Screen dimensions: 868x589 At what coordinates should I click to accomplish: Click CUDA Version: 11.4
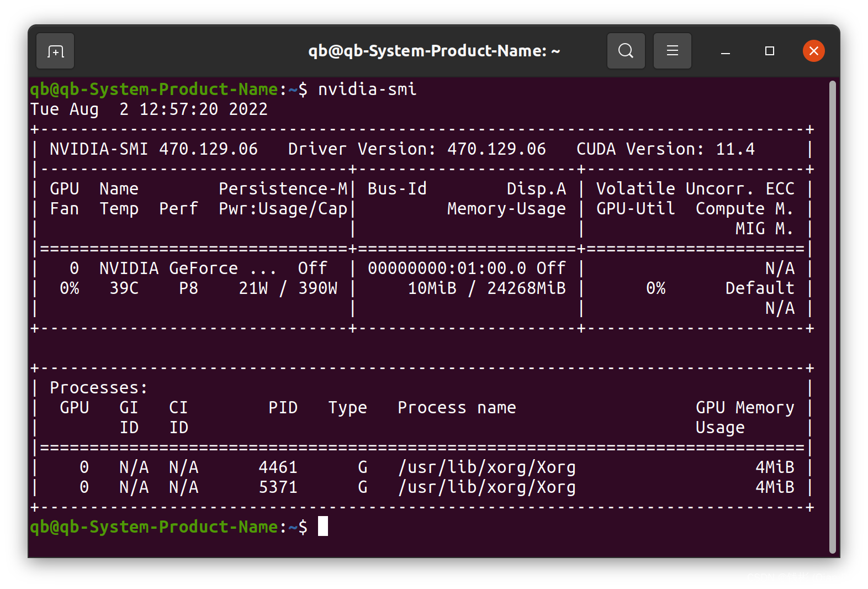click(665, 149)
